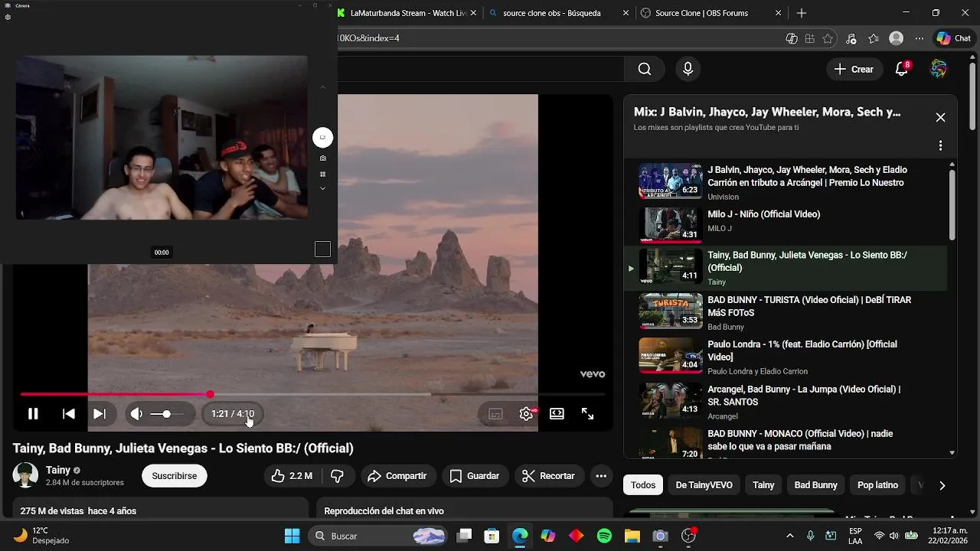Expand the Camera mode down chevron
The image size is (980, 551).
322,188
